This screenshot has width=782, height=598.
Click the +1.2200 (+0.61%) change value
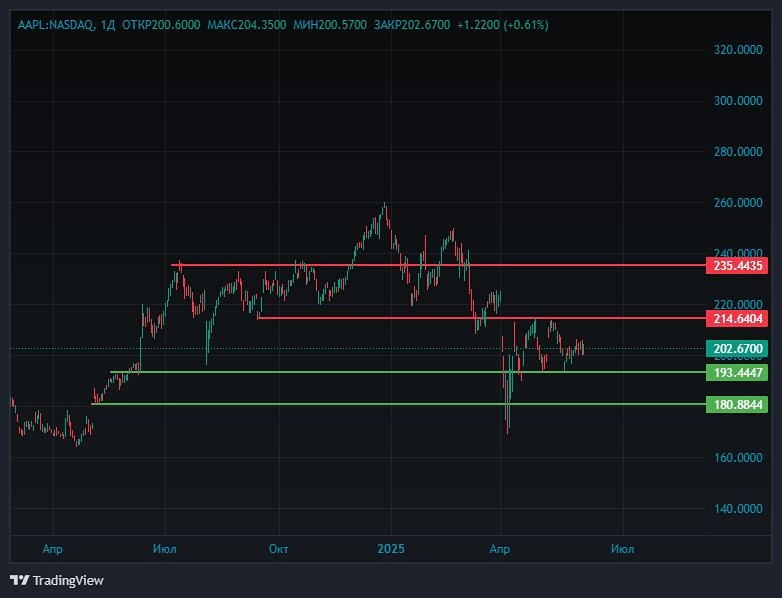pos(503,24)
